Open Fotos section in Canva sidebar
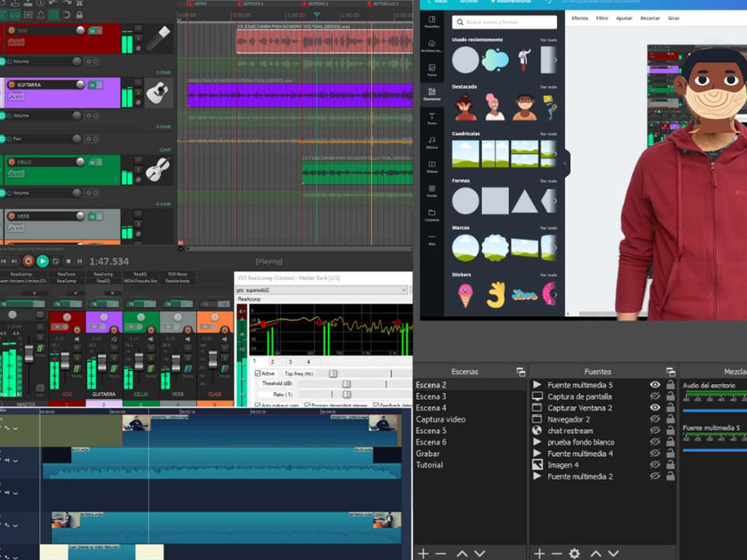 [x=432, y=70]
